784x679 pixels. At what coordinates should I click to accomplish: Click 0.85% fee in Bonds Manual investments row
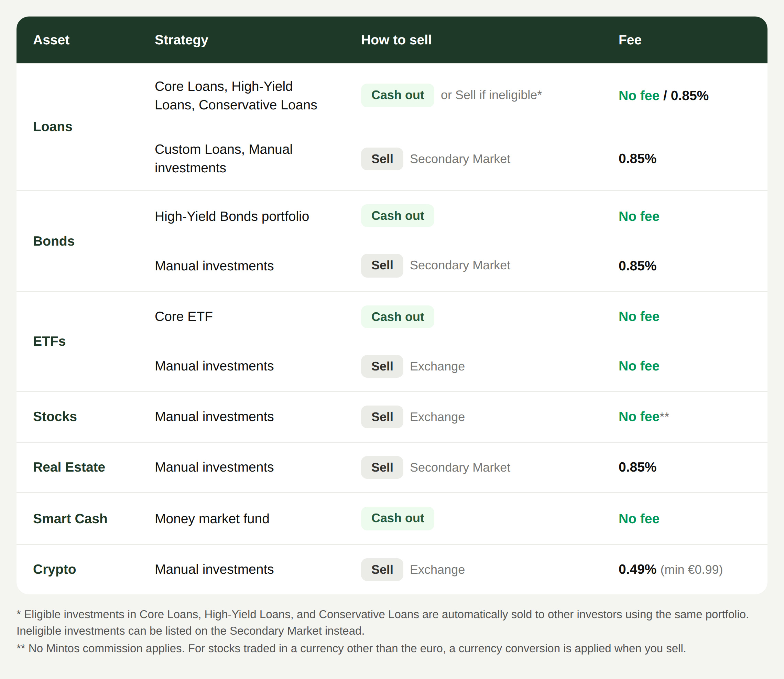click(637, 266)
